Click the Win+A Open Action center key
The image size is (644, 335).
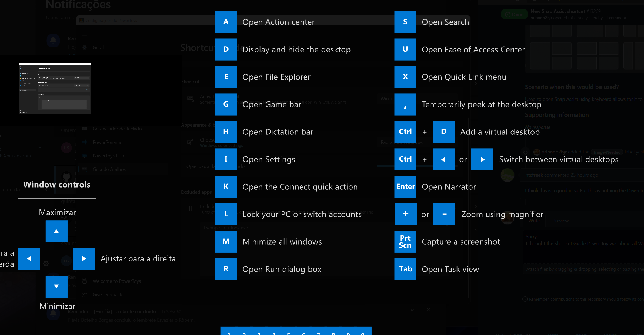(226, 22)
